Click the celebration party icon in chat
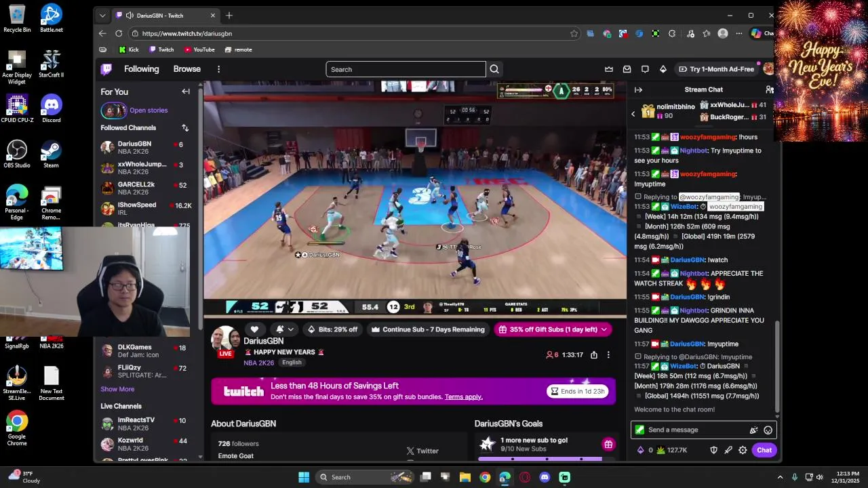This screenshot has height=488, width=868. click(x=753, y=430)
